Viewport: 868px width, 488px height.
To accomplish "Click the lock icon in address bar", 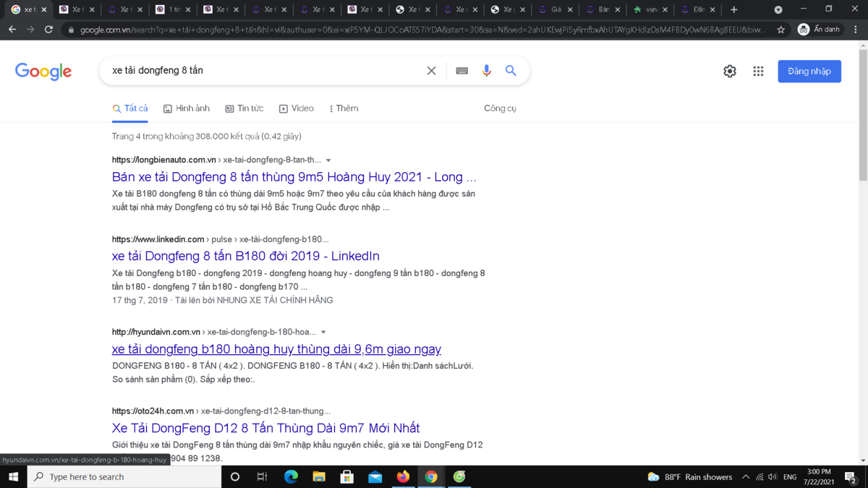I will tap(71, 30).
